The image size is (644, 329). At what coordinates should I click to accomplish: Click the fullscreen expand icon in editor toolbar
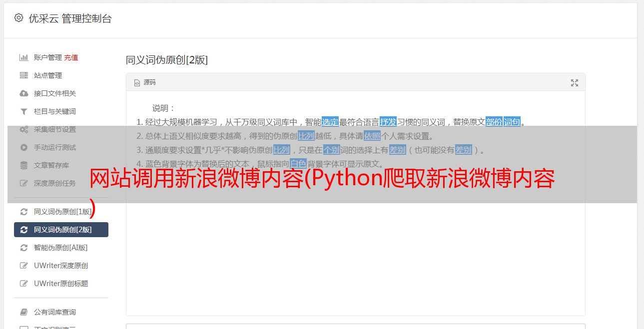(x=575, y=83)
